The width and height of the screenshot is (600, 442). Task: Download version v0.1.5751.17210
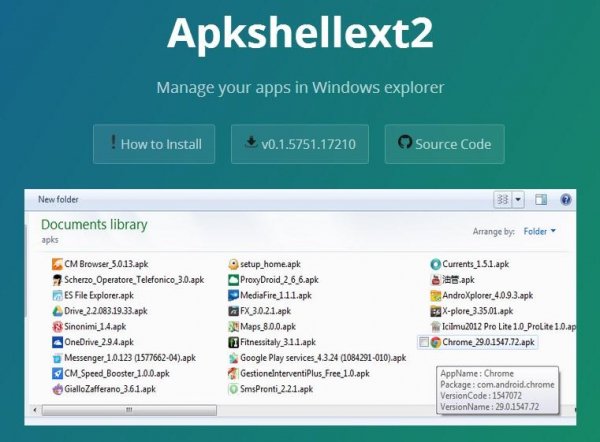click(300, 144)
